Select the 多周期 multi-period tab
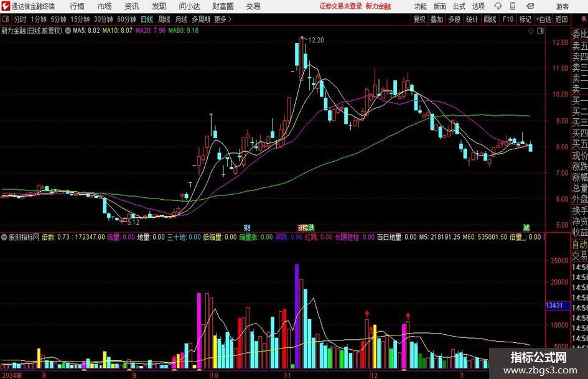Viewport: 588px width, 379px height. (x=200, y=19)
